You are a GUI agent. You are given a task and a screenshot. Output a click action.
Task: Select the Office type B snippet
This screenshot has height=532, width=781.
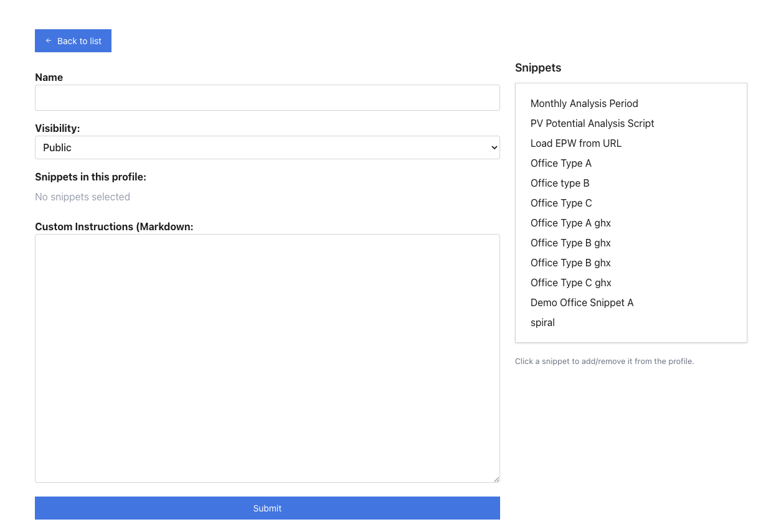pyautogui.click(x=560, y=183)
